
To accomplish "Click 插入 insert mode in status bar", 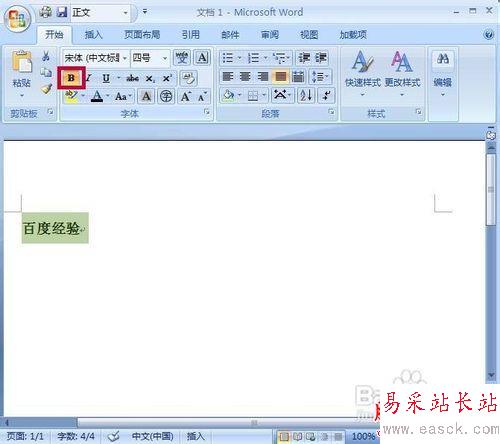I will (195, 436).
